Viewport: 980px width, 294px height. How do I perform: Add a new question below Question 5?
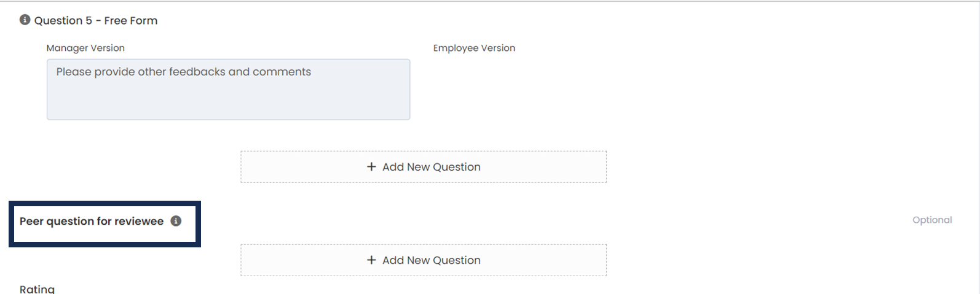click(x=423, y=167)
